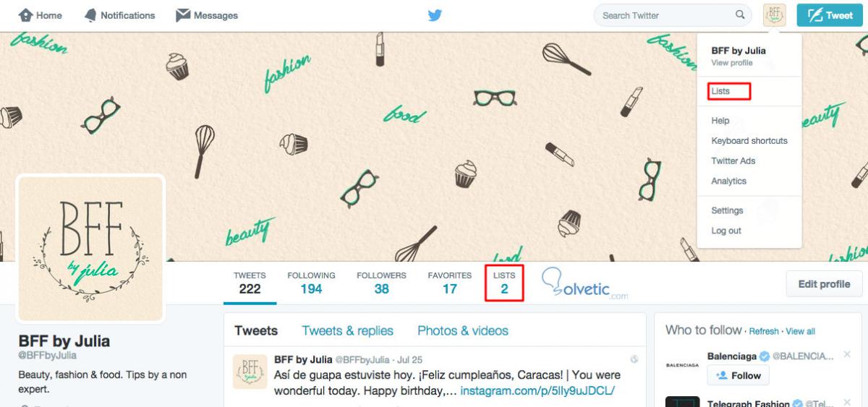This screenshot has width=868, height=407.
Task: Click the Edit profile button
Action: [x=824, y=284]
